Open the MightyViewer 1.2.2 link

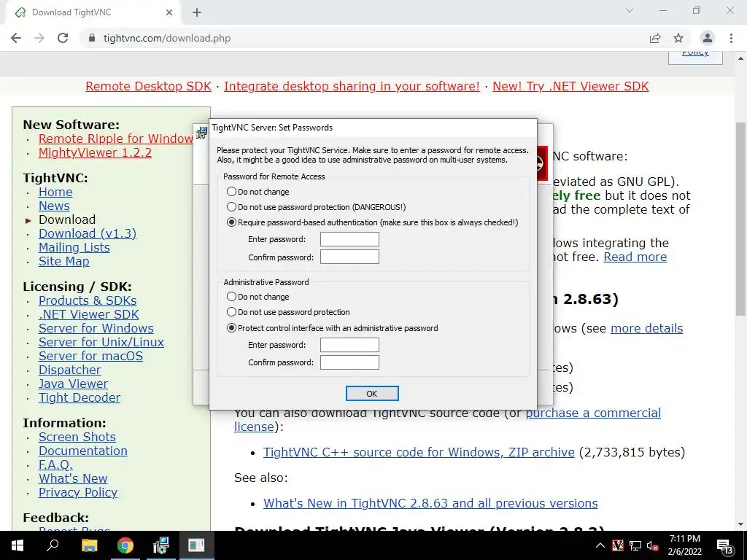95,152
